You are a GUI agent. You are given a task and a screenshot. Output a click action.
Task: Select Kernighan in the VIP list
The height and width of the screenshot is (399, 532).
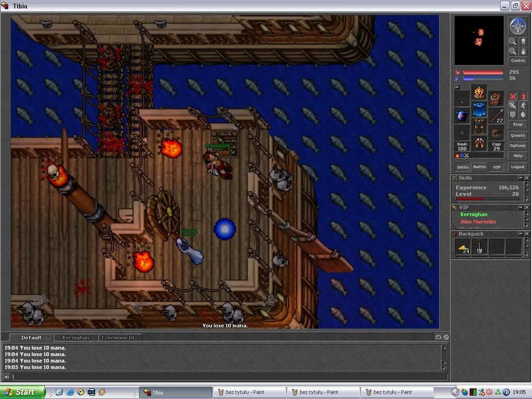point(474,215)
